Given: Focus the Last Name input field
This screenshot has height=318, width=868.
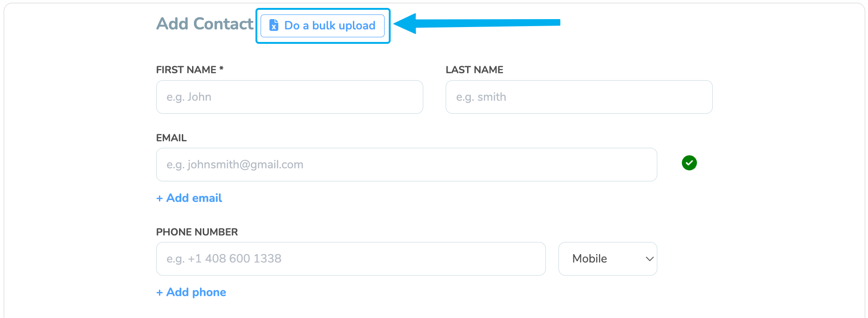Looking at the screenshot, I should pyautogui.click(x=579, y=97).
